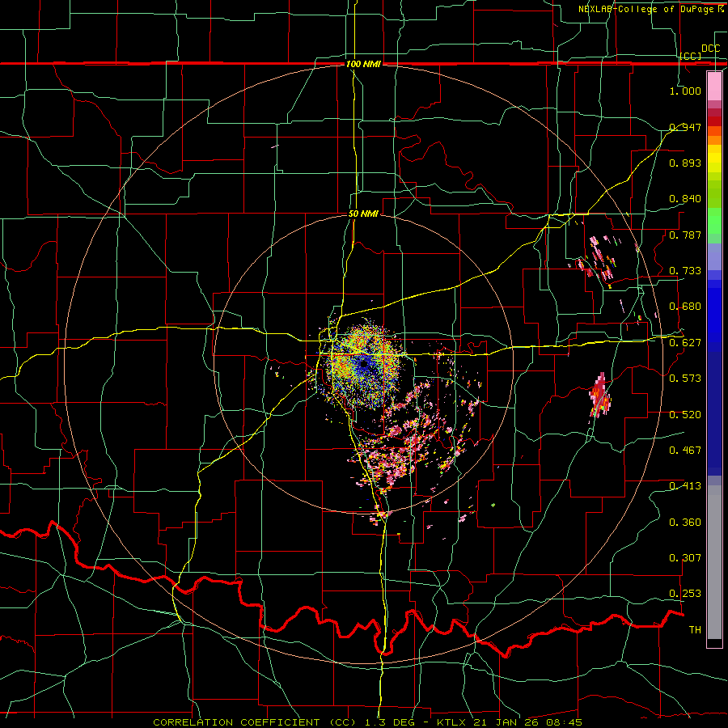
Task: Select the 0.947 scale value
Action: pyautogui.click(x=685, y=127)
